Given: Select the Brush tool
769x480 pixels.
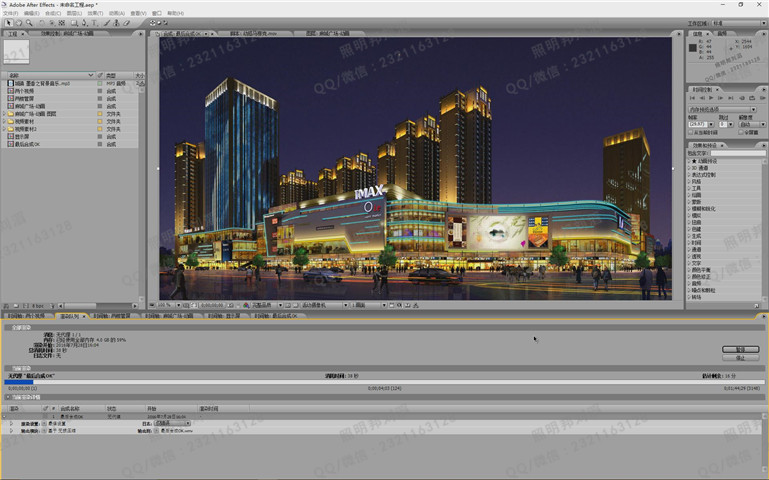Looking at the screenshot, I should (106, 23).
